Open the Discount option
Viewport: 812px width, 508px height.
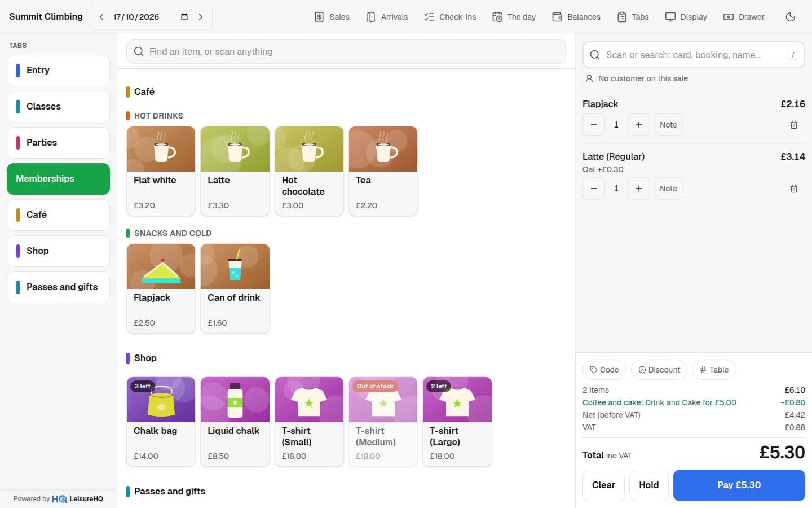pyautogui.click(x=659, y=370)
